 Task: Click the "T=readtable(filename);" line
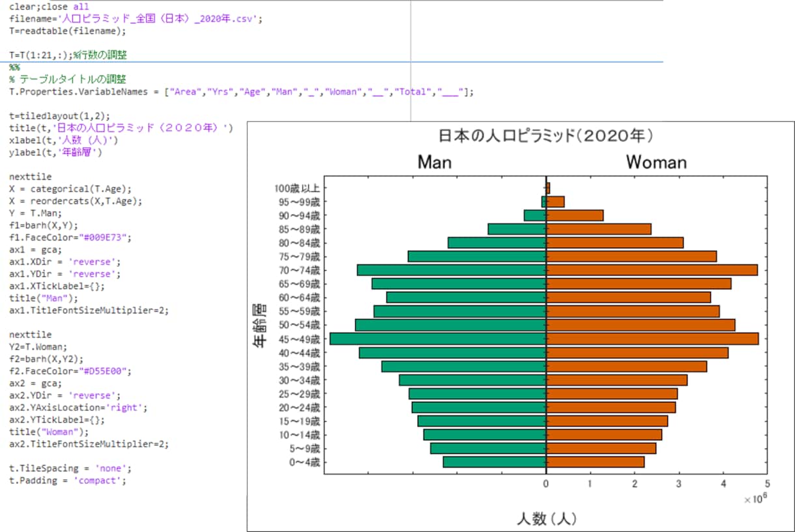pos(68,31)
